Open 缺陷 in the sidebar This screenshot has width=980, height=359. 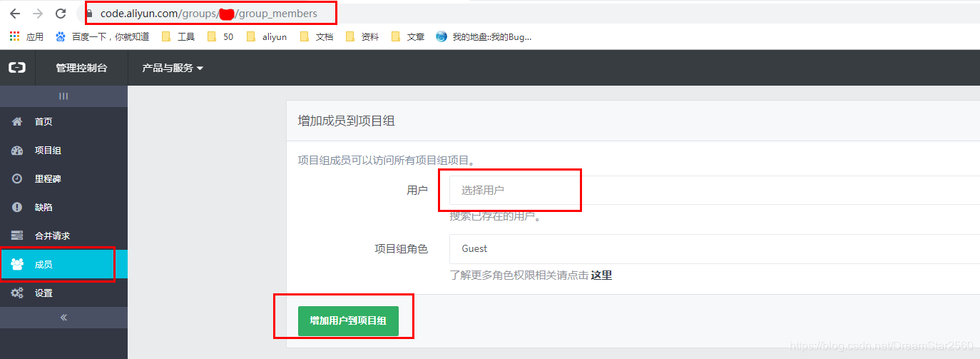point(63,207)
